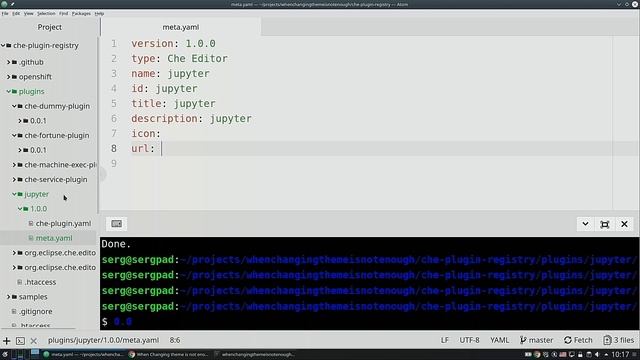The width and height of the screenshot is (640, 360).
Task: Click the lock icon in system tray
Action: [580, 354]
